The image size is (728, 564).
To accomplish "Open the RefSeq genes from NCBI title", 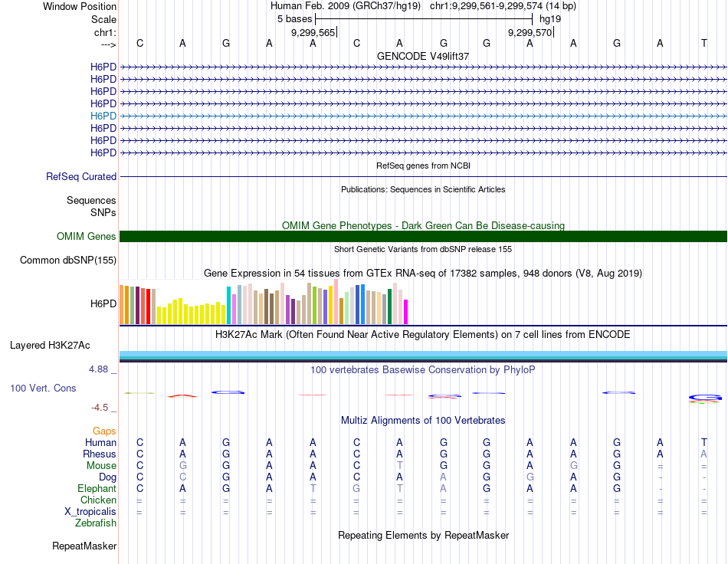I will [423, 166].
